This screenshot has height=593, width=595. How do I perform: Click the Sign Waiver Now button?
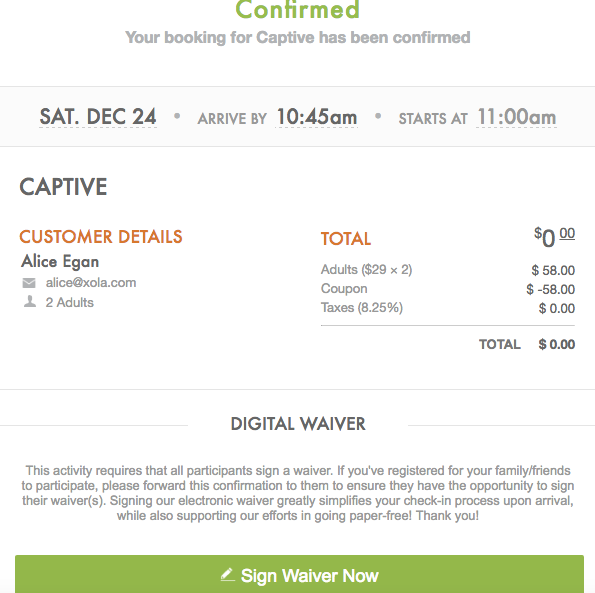click(299, 574)
